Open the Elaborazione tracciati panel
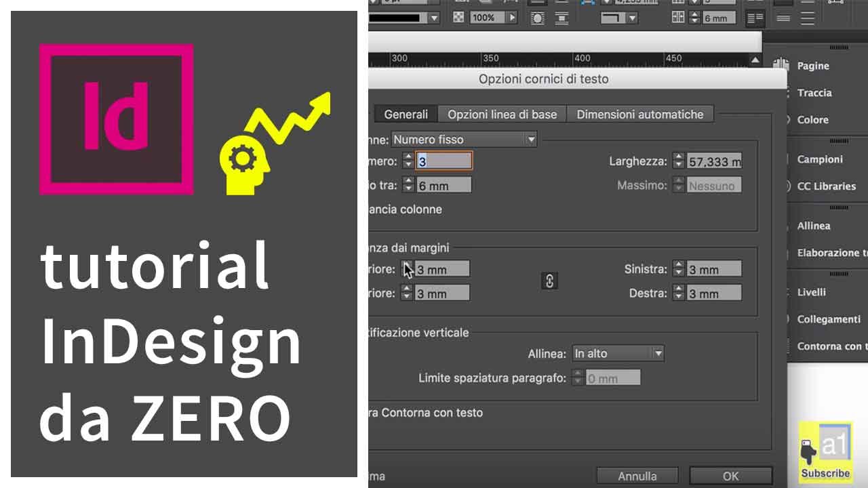This screenshot has width=868, height=488. (831, 253)
